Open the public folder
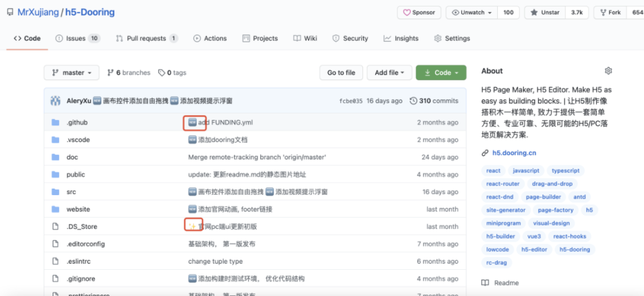This screenshot has height=296, width=644. (x=76, y=174)
